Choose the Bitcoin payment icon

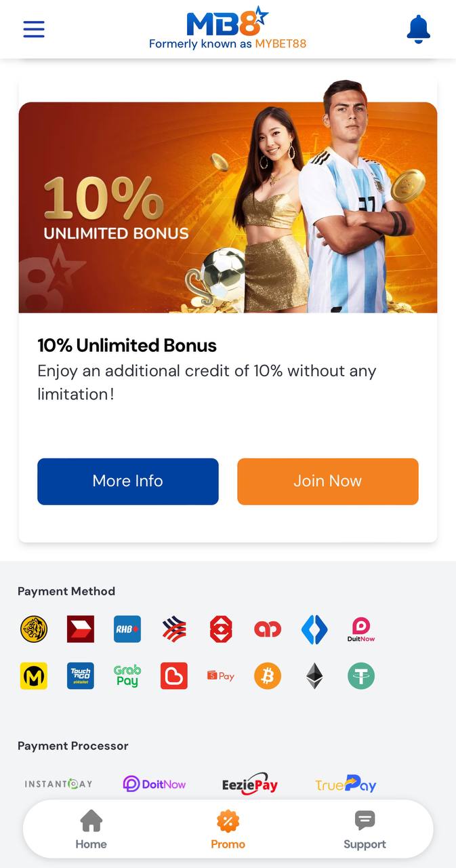268,676
